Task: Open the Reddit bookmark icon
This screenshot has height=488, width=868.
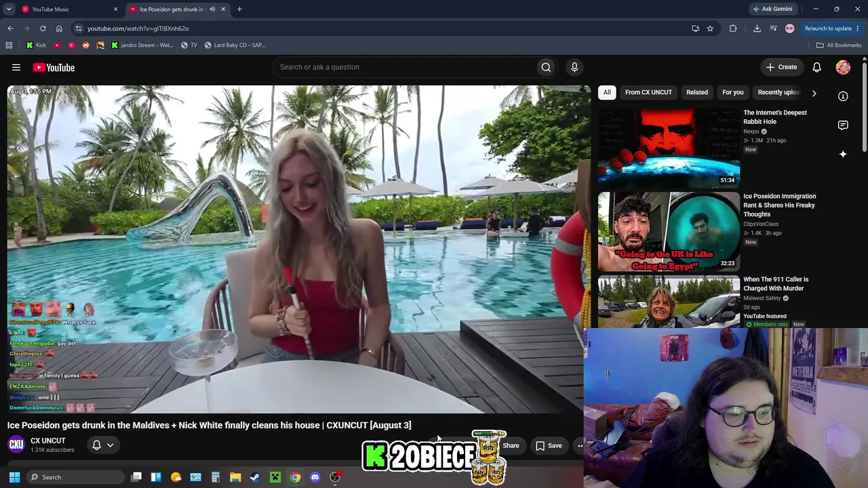Action: point(85,45)
